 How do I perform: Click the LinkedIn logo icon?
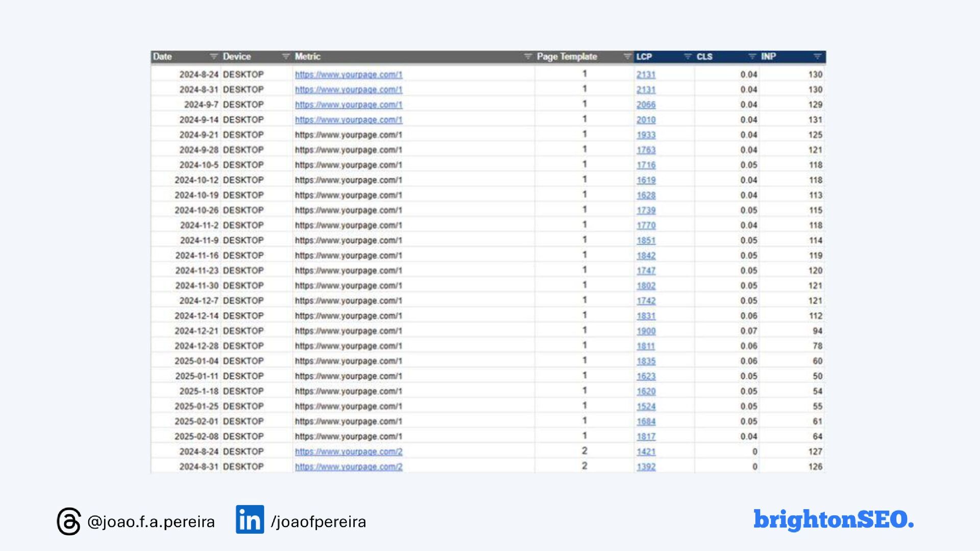point(250,519)
